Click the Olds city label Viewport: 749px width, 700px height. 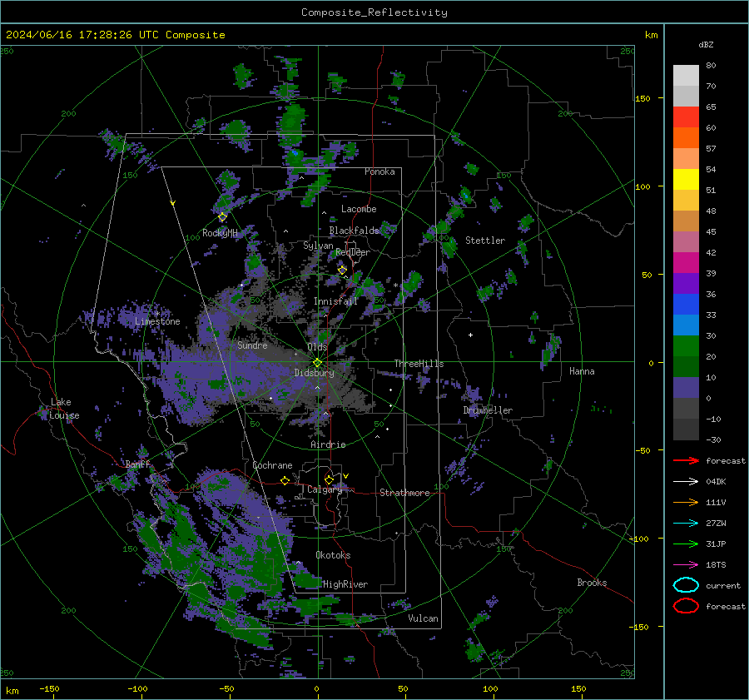[317, 347]
